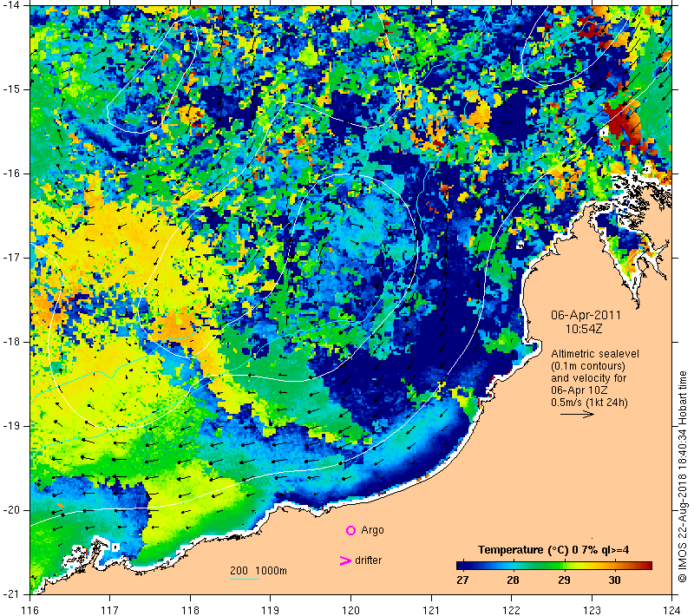Click the '121' longitude axis label
The width and height of the screenshot is (694, 616).
tap(431, 610)
